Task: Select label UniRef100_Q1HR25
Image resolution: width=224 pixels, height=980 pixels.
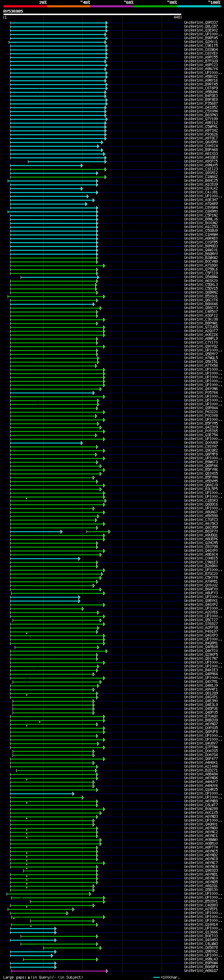Action: point(201,790)
